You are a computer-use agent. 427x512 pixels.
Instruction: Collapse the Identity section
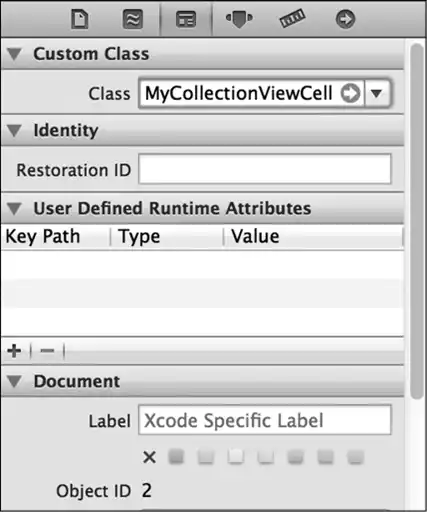15,130
